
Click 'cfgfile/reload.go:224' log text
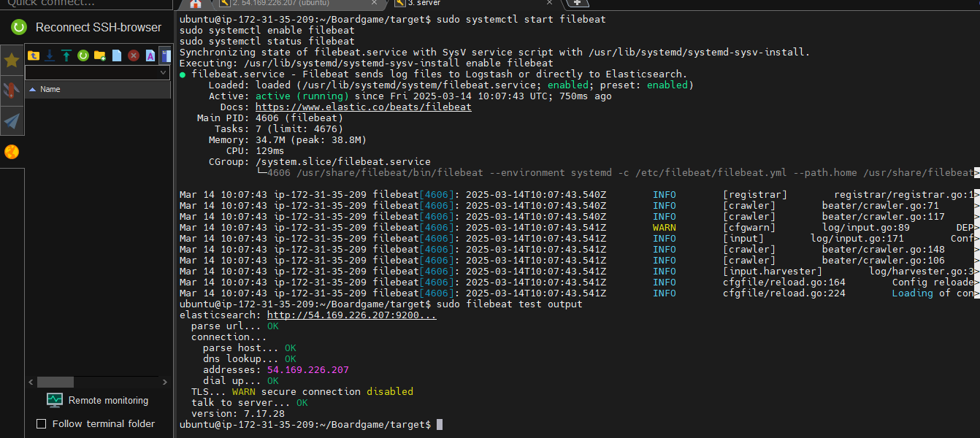click(784, 293)
